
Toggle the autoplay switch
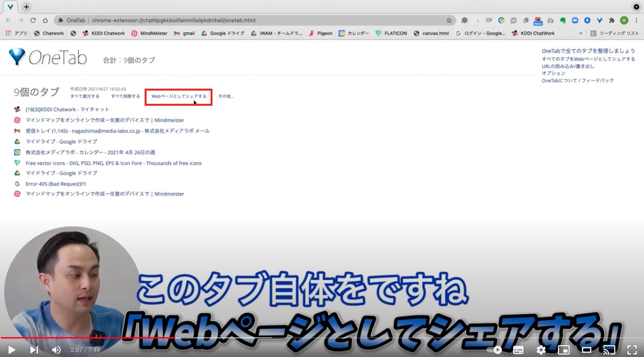[x=494, y=350]
